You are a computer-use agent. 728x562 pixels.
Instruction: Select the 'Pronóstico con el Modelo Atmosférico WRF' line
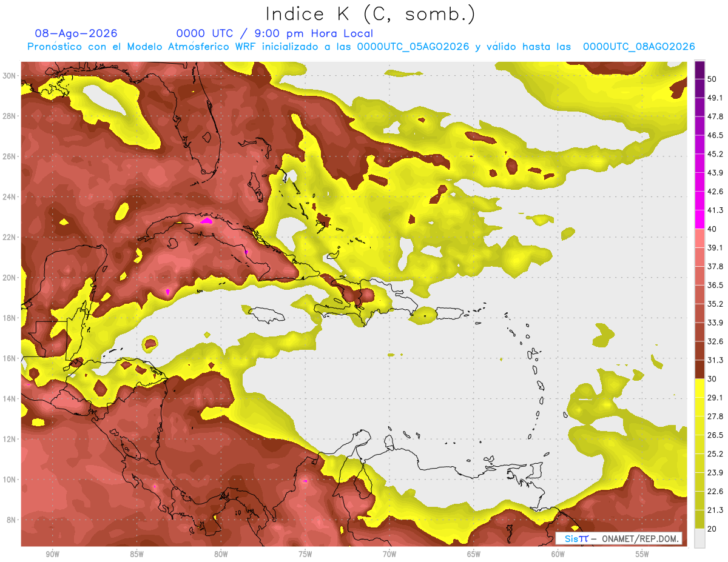362,47
